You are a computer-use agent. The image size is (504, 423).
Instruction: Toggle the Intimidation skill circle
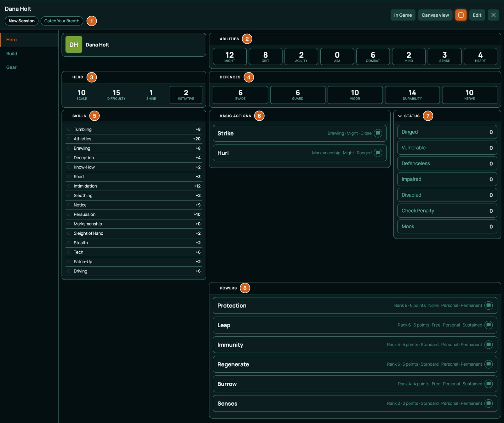(x=69, y=186)
